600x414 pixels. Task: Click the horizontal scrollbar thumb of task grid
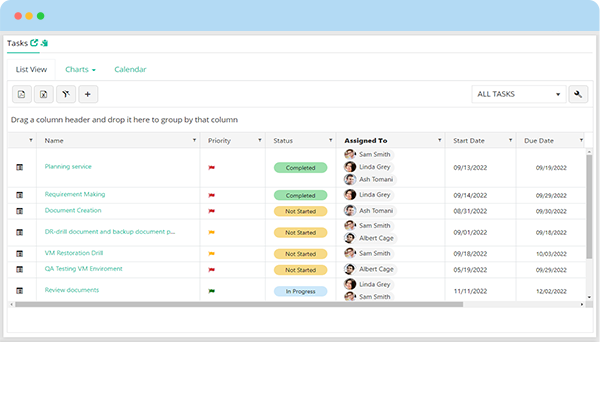point(239,305)
